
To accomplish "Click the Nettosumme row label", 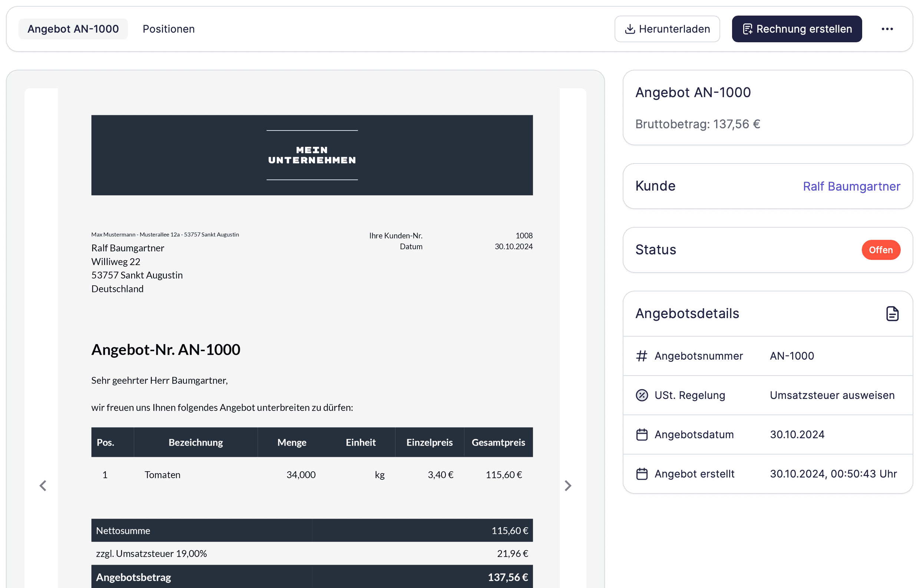I will pyautogui.click(x=123, y=531).
